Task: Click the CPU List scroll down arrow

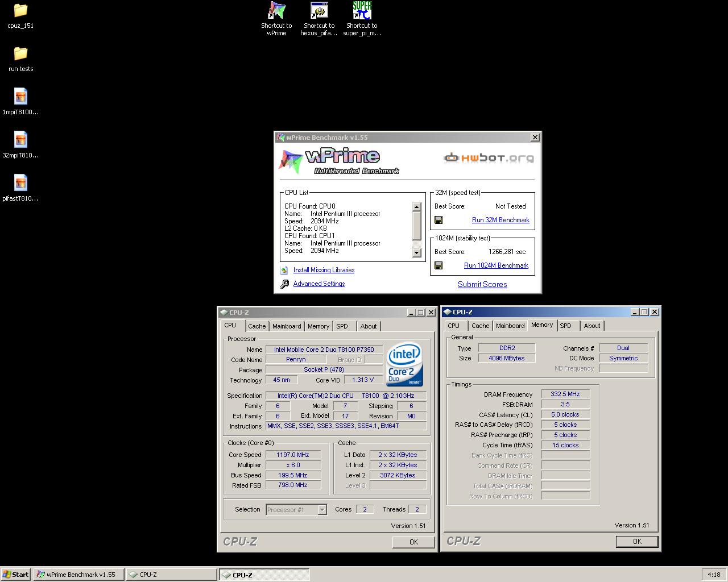Action: [416, 253]
